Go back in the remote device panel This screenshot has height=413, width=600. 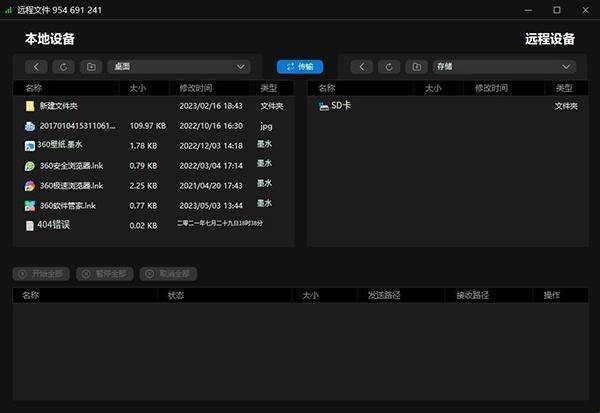click(362, 67)
